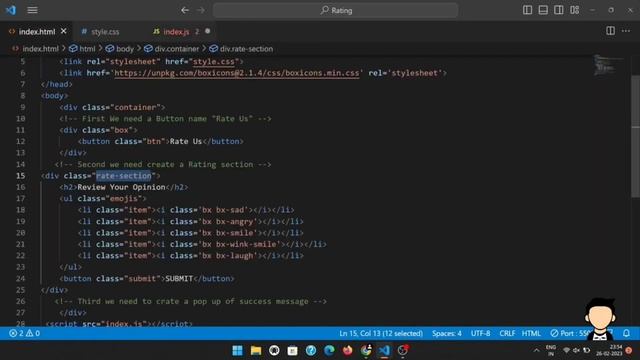
Task: Change line endings via CRLF
Action: pyautogui.click(x=507, y=333)
